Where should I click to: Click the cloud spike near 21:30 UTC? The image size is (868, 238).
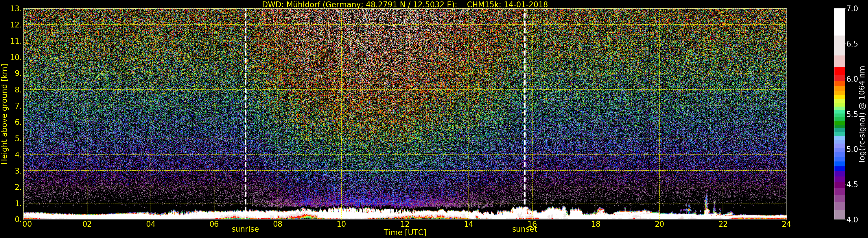706,204
